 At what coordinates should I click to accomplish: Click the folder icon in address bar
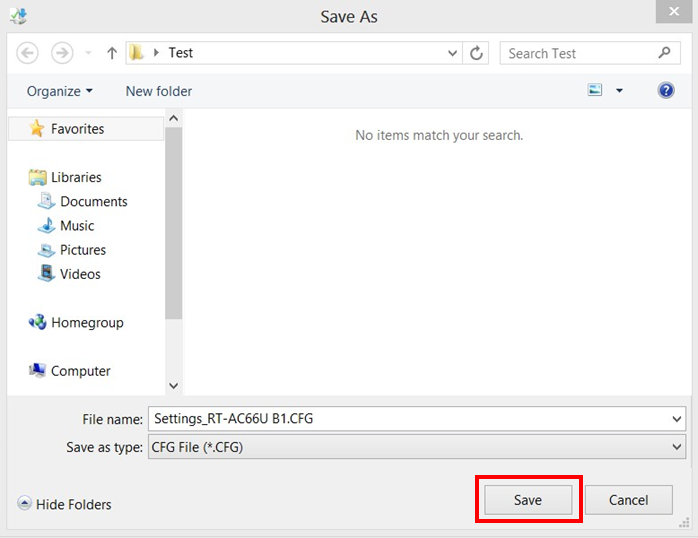coord(136,53)
